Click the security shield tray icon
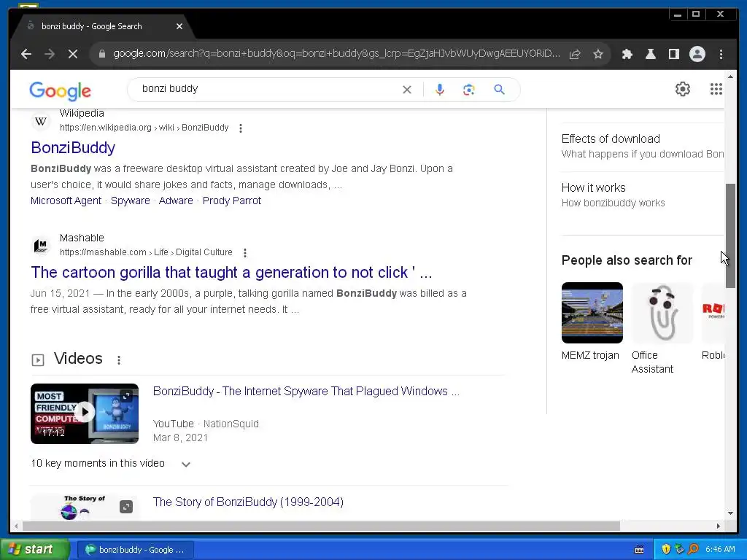 click(666, 550)
